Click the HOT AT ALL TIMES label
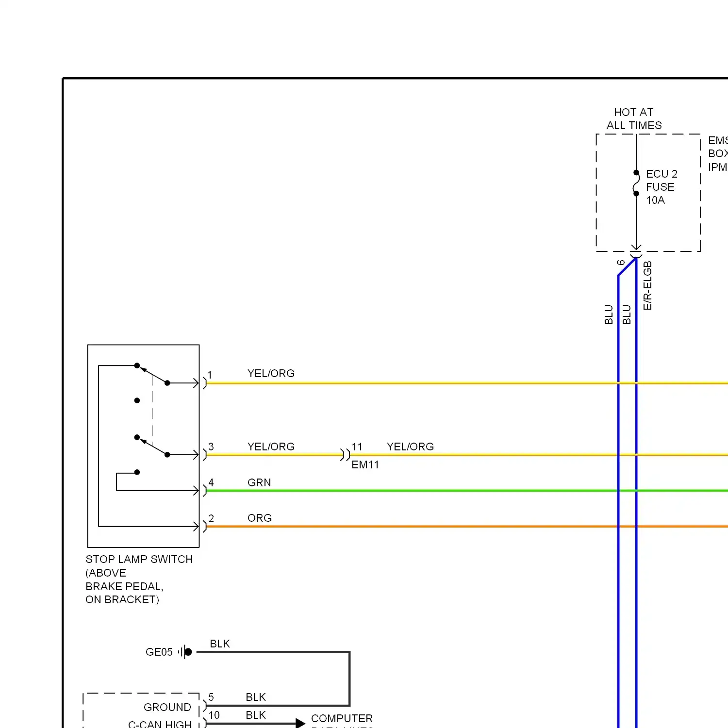This screenshot has height=728, width=728. pyautogui.click(x=634, y=119)
